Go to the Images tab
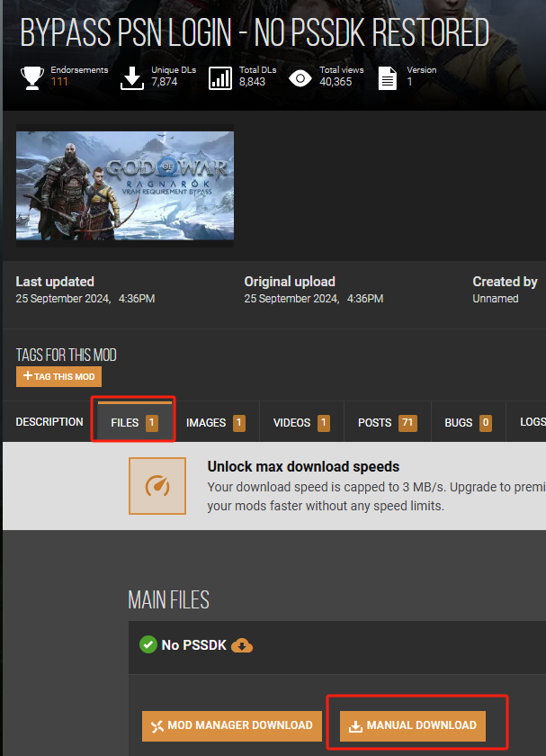Image resolution: width=546 pixels, height=756 pixels. (x=215, y=422)
